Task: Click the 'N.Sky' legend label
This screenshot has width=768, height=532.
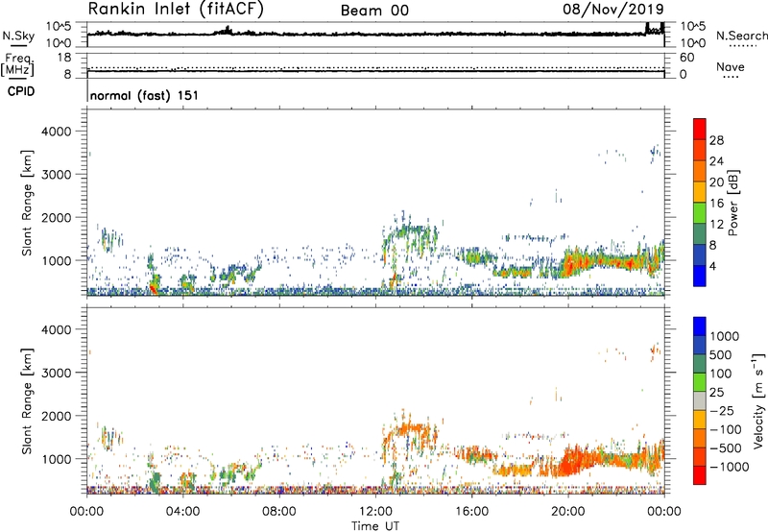Action: 18,36
